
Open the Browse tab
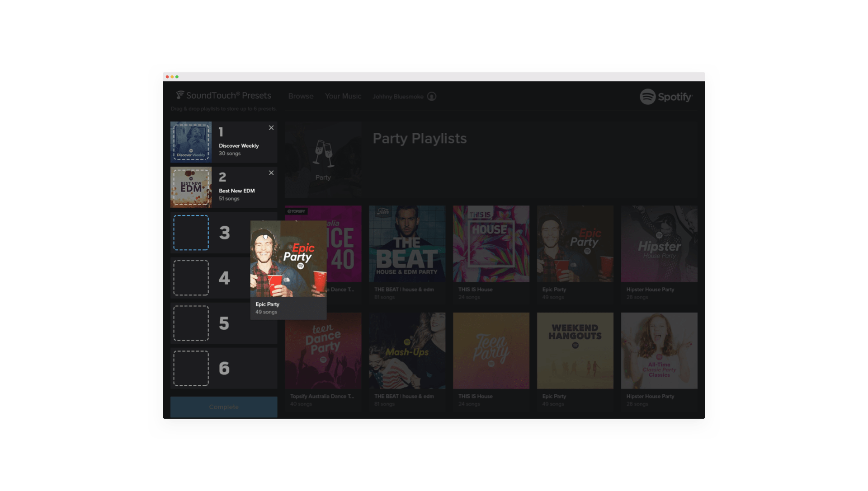tap(301, 96)
